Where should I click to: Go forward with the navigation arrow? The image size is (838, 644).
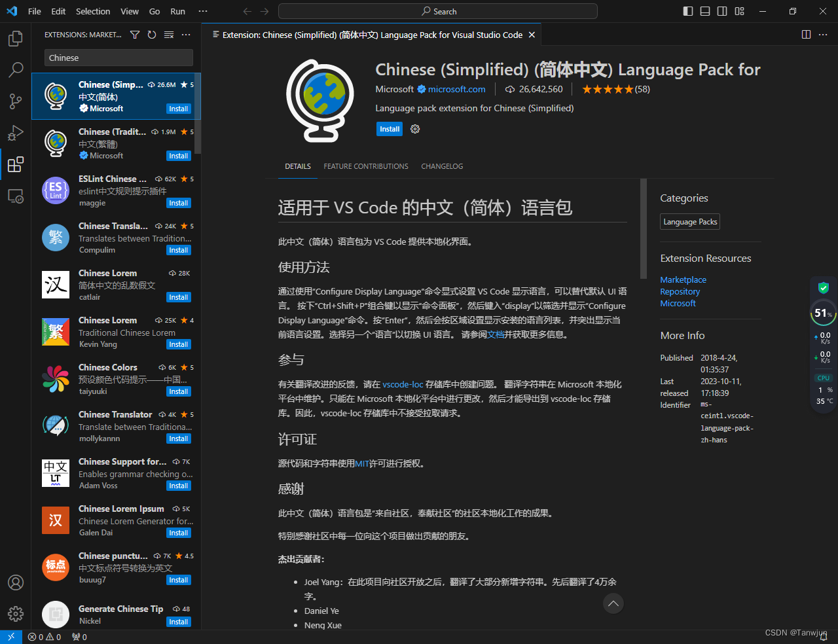pos(264,11)
